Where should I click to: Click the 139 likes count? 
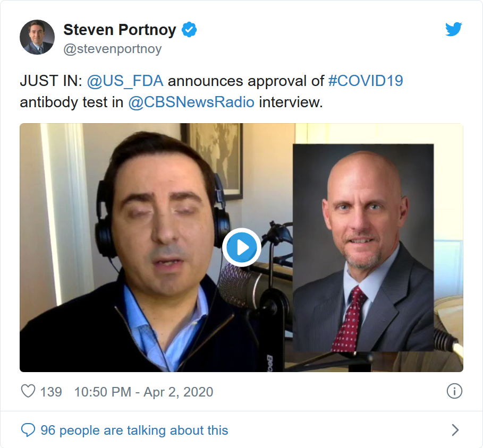51,392
